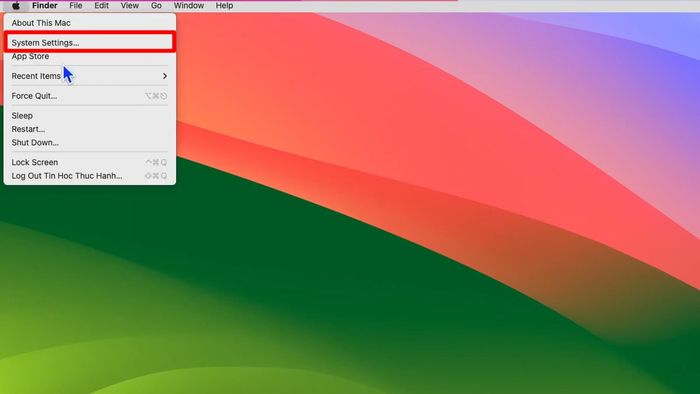The width and height of the screenshot is (700, 394).
Task: Select System Settings… in Apple menu
Action: pyautogui.click(x=89, y=43)
